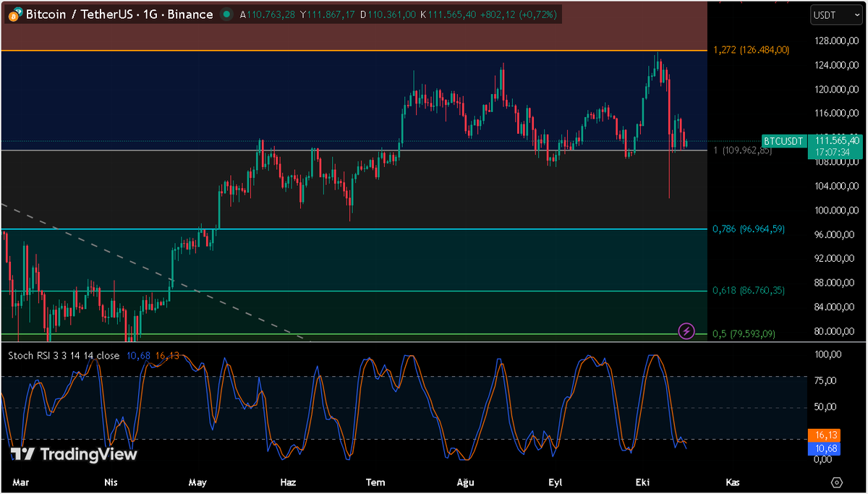Click price axis label 124.000,00
Image resolution: width=868 pixels, height=494 pixels.
[838, 66]
